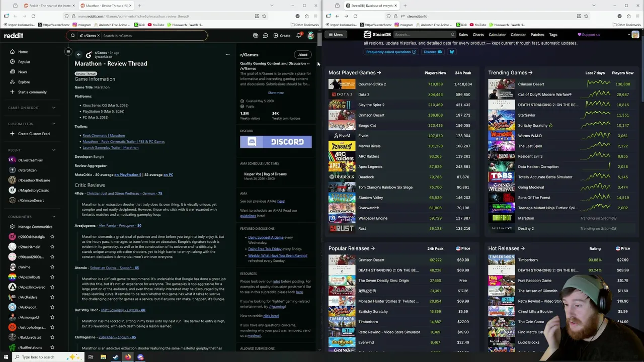Collapse the Recent section

pos(54,150)
